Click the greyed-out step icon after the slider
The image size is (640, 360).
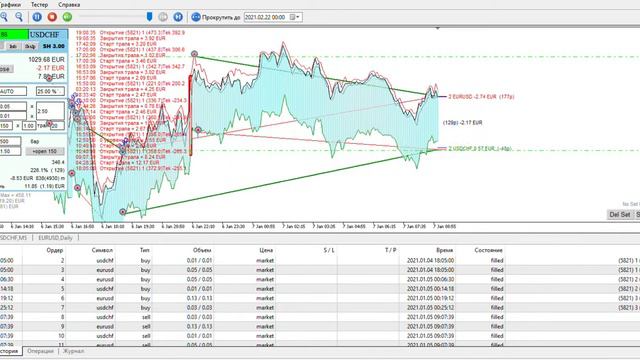(163, 17)
